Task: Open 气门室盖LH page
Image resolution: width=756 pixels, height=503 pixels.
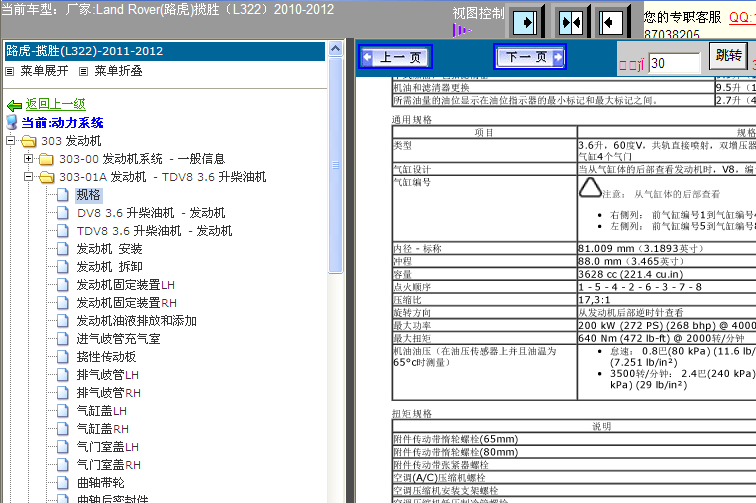Action: [x=108, y=447]
